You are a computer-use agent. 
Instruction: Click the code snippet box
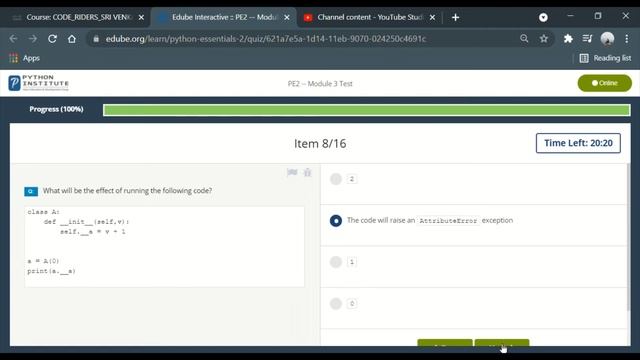point(164,247)
